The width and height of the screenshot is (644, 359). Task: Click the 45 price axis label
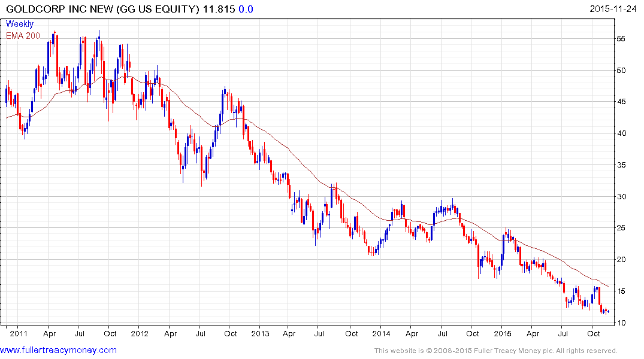(x=621, y=102)
